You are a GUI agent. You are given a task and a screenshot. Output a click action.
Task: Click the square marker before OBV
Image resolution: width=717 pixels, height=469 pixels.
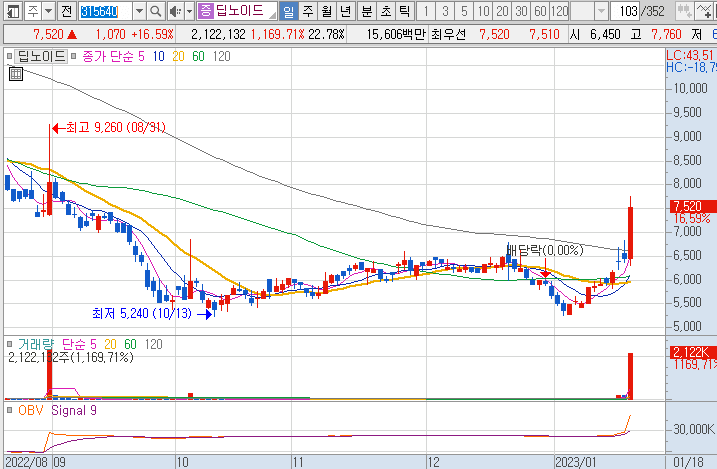(9, 410)
